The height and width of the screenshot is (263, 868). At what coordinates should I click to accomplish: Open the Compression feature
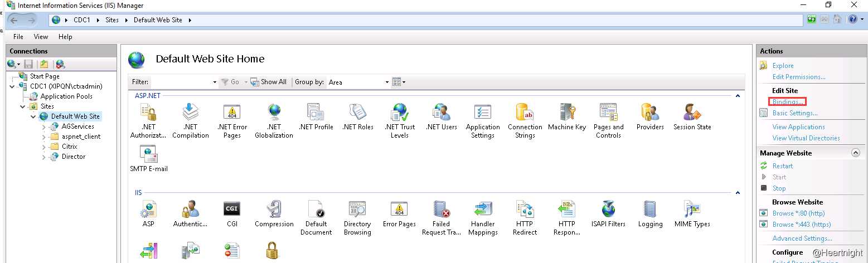click(274, 214)
